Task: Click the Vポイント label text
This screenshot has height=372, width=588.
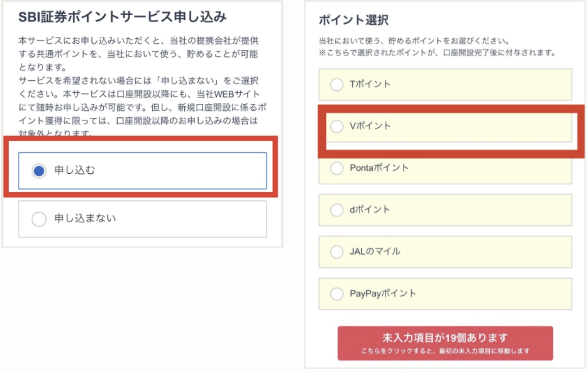Action: pos(370,126)
